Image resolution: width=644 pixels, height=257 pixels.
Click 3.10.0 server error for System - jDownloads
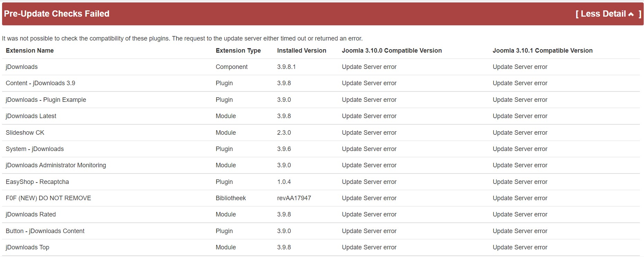pyautogui.click(x=369, y=149)
